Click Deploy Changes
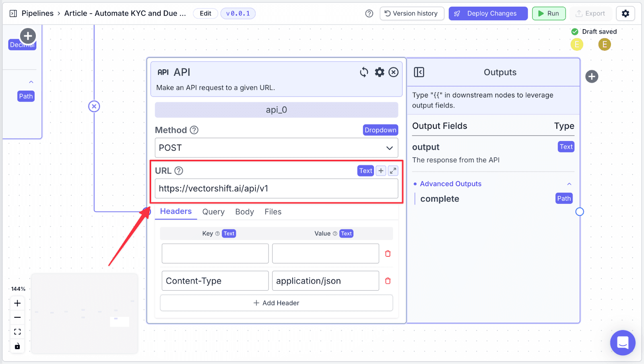644x364 pixels. 488,13
